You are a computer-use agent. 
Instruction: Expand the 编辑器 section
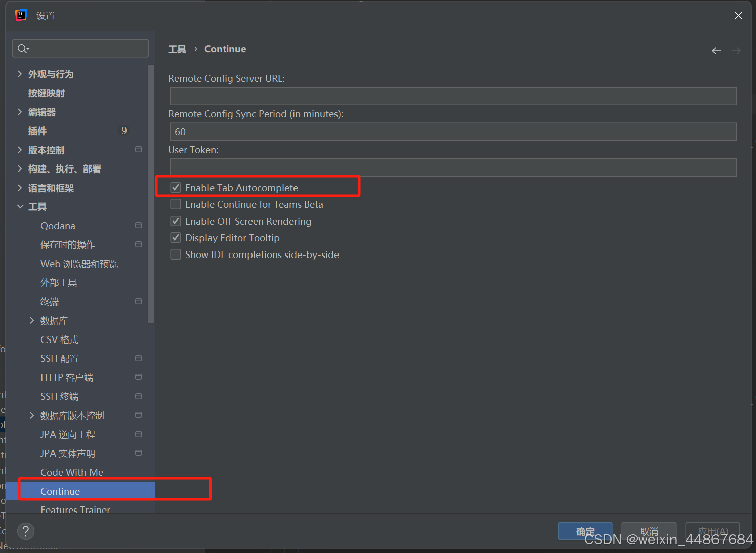coord(20,112)
